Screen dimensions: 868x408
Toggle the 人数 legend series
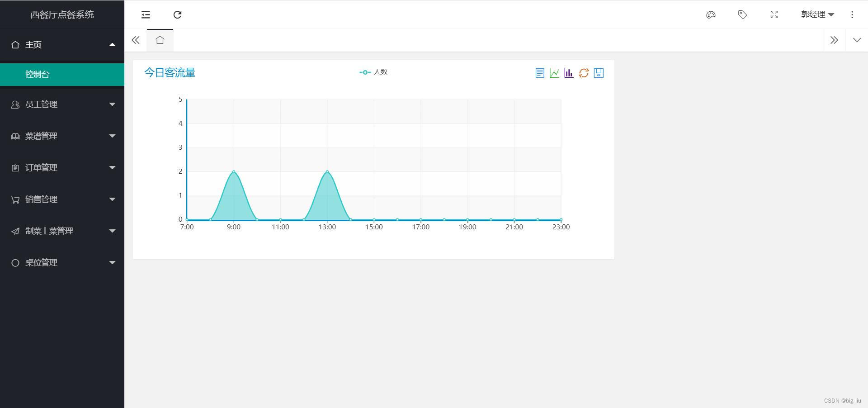point(373,72)
